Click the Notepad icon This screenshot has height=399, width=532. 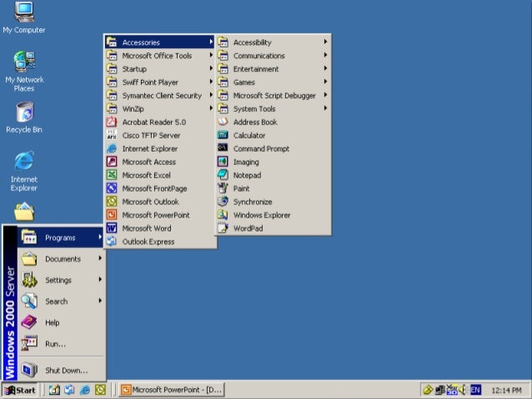(x=223, y=175)
